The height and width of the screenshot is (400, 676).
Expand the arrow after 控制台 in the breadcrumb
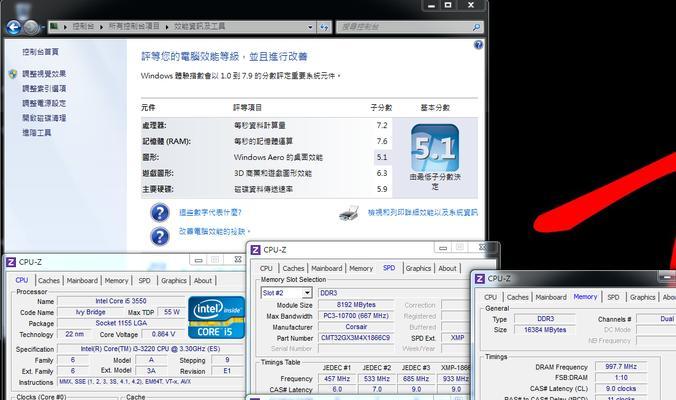click(101, 27)
